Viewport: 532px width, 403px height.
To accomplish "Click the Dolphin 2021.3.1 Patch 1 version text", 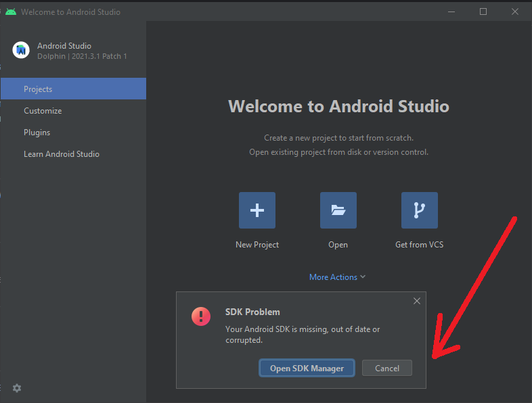I will click(82, 56).
